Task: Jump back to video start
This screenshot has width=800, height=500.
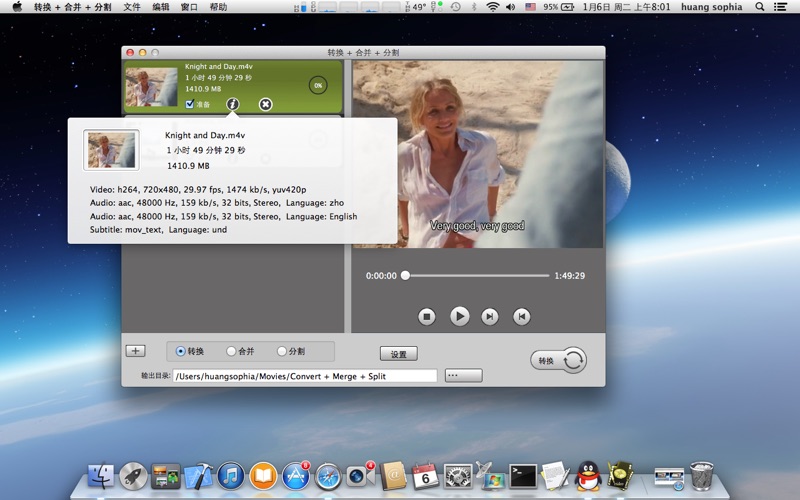Action: click(x=521, y=316)
